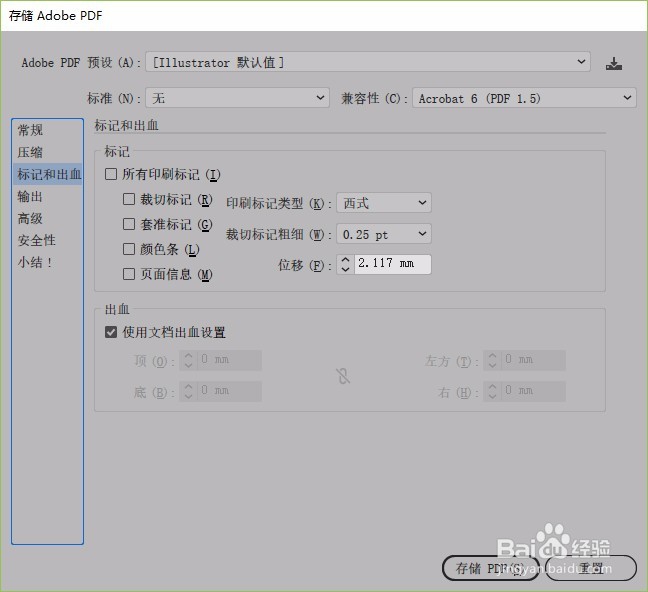
Task: Select 压缩 in the sidebar list
Action: coord(48,152)
